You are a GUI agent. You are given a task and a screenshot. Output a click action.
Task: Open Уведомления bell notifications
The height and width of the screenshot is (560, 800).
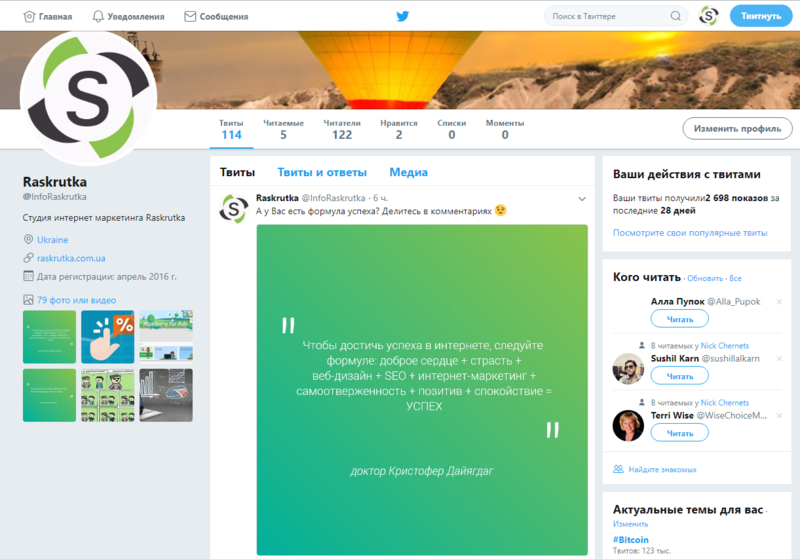tap(98, 16)
